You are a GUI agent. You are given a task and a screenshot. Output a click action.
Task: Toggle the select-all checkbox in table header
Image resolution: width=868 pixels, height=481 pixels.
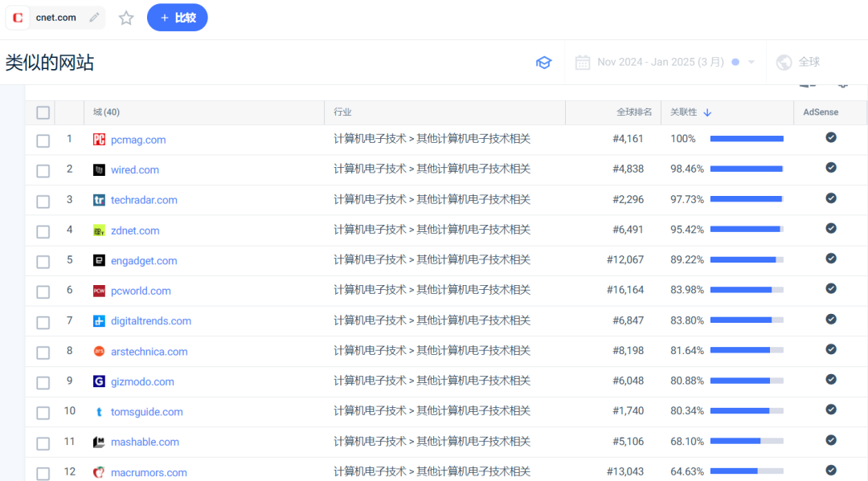pos(43,112)
